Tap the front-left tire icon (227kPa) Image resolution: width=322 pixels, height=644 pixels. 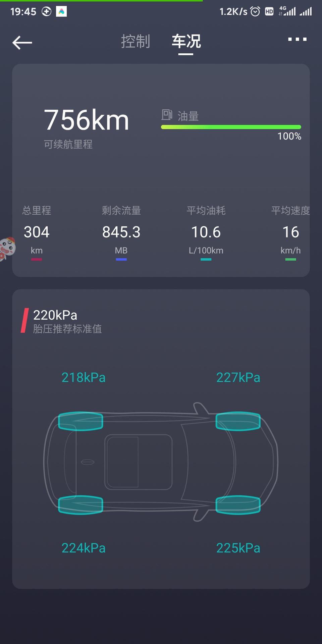point(238,421)
